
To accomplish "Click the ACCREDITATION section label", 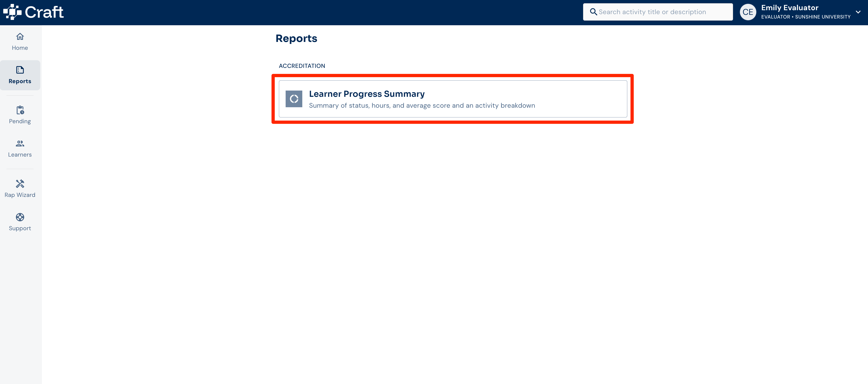I will pyautogui.click(x=302, y=66).
